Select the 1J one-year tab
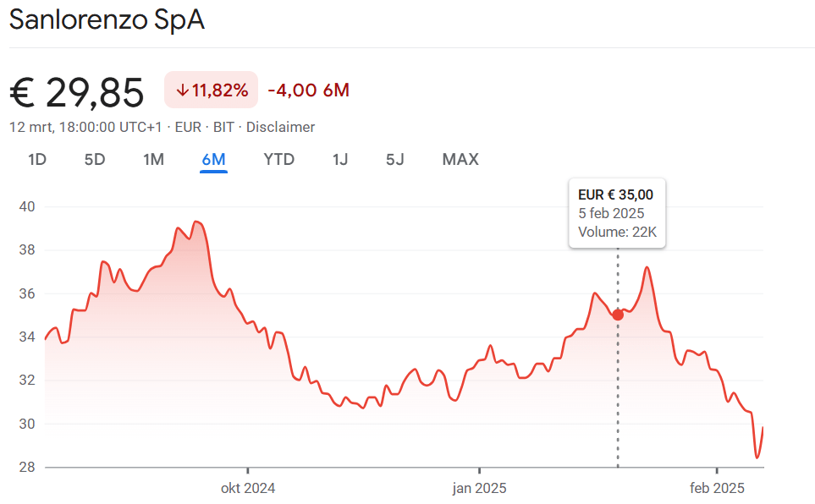The width and height of the screenshot is (815, 504). pyautogui.click(x=340, y=159)
